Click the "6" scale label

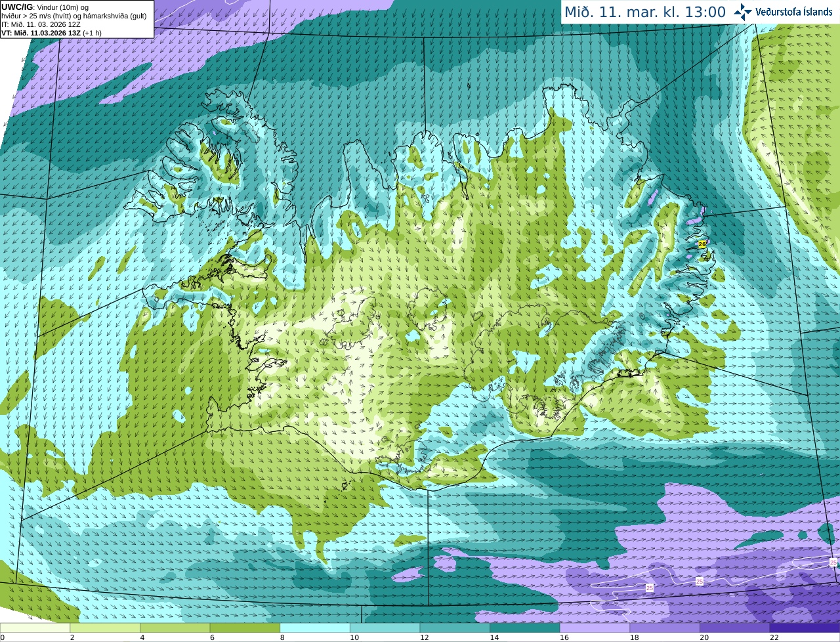(x=212, y=637)
